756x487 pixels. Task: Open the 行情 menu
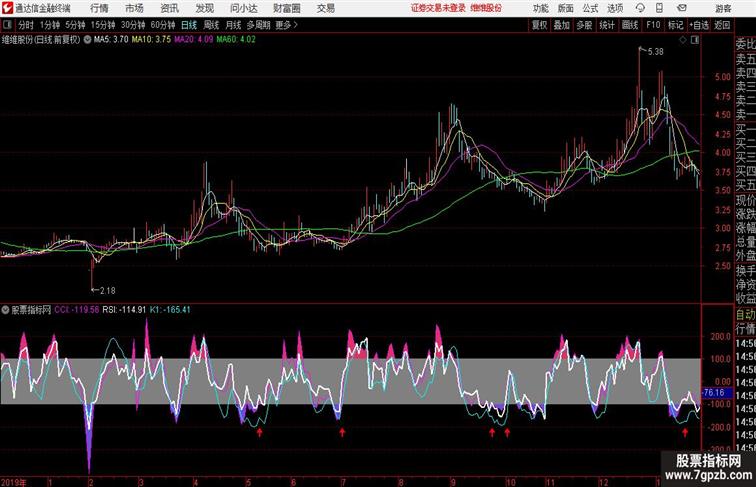[x=99, y=8]
